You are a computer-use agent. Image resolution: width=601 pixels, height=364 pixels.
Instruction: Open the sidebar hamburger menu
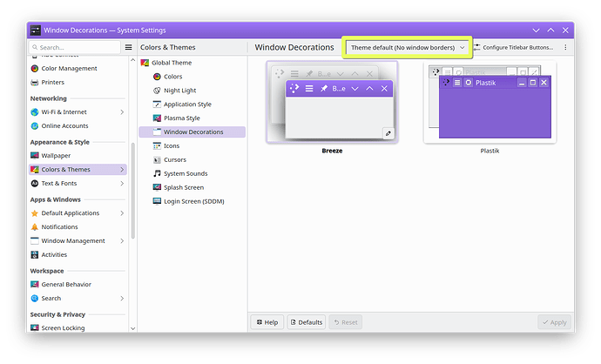128,47
